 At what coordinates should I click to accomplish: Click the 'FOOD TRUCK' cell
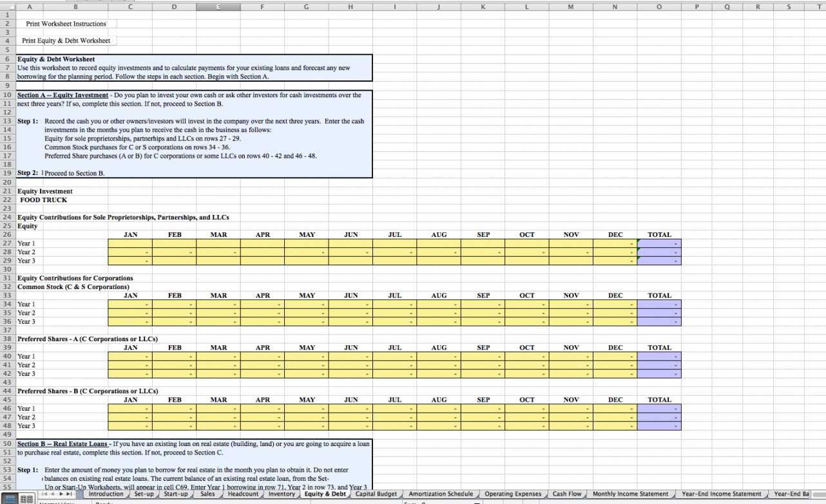tap(44, 200)
